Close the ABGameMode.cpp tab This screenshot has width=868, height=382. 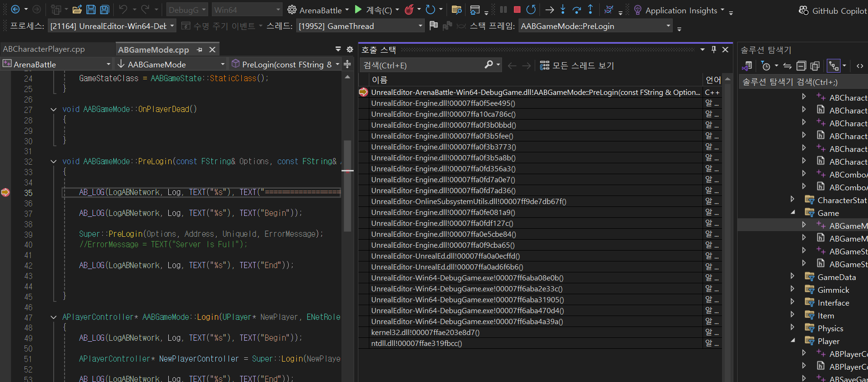coord(212,49)
